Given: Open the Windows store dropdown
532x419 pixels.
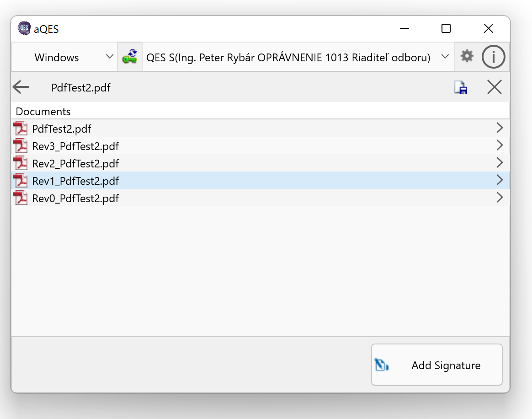Looking at the screenshot, I should tap(64, 57).
